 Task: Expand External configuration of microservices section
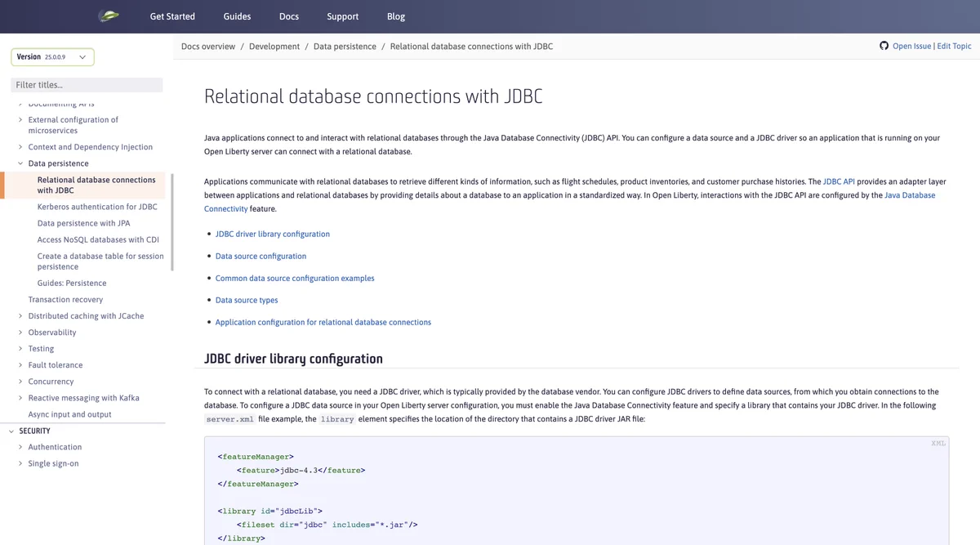pos(20,120)
